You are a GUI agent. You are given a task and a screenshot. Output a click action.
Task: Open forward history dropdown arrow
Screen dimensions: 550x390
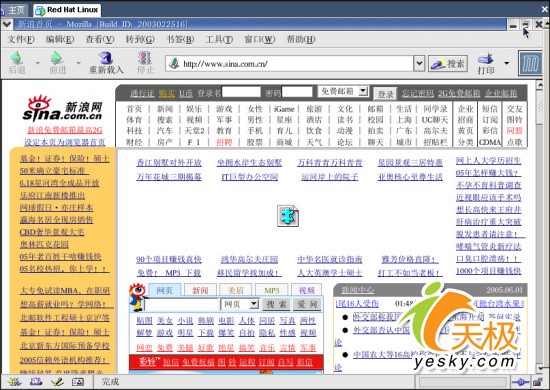pos(79,63)
